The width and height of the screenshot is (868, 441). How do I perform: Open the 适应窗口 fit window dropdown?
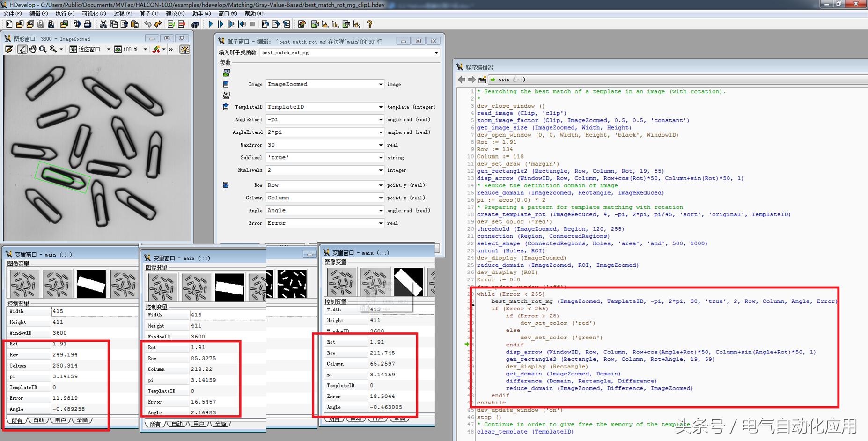(x=108, y=49)
